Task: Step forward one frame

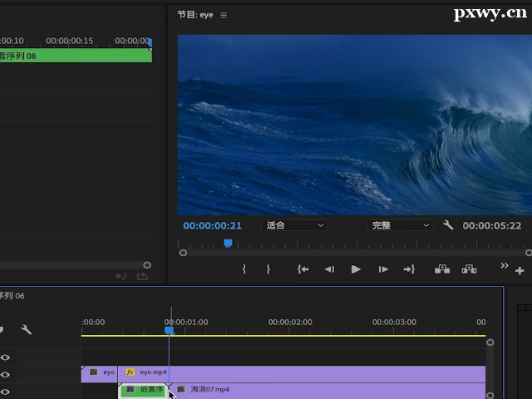Action: 383,269
